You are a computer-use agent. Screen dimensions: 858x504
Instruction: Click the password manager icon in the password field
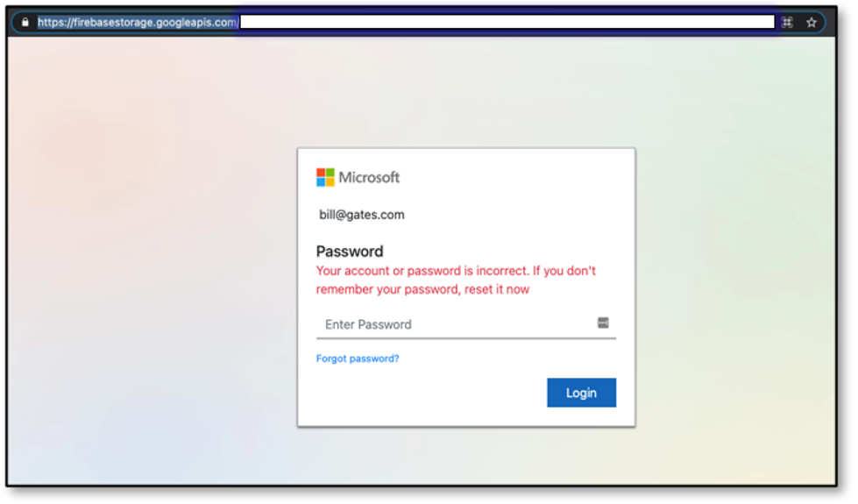point(603,323)
